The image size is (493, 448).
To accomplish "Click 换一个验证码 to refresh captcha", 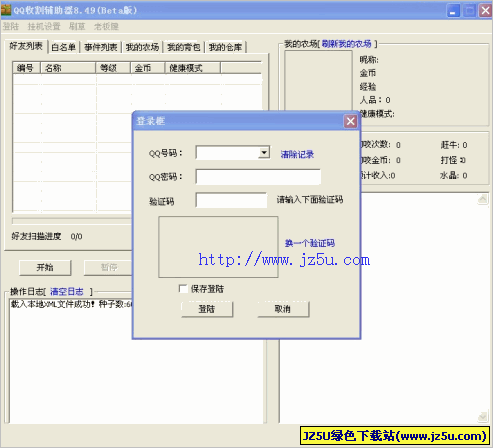I will (x=310, y=243).
